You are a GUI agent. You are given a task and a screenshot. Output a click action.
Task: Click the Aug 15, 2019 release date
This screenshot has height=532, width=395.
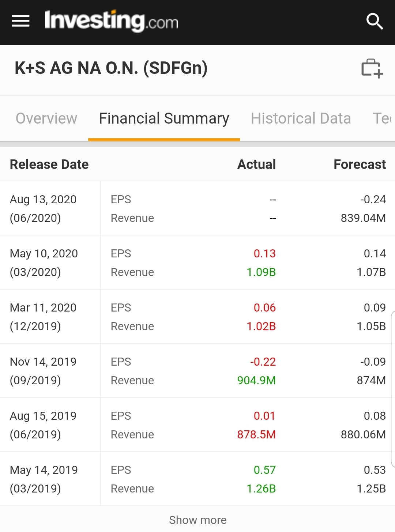pos(43,416)
